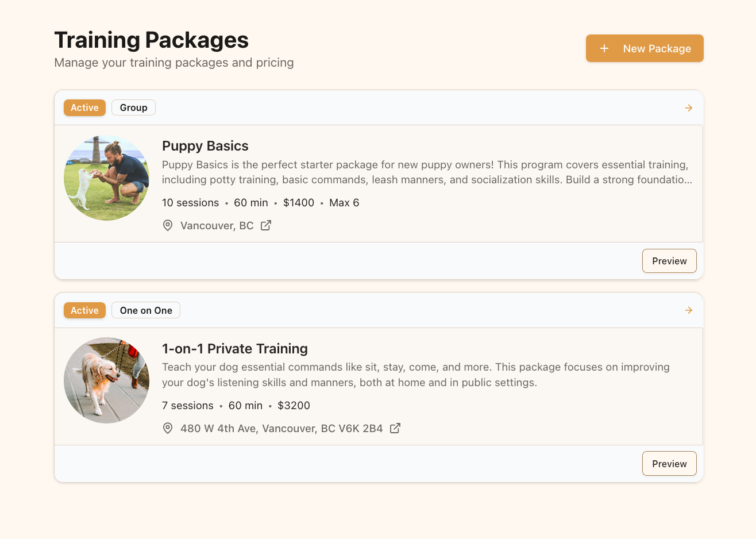This screenshot has height=539, width=756.
Task: Toggle the Active status on Puppy Basics
Action: 84,107
